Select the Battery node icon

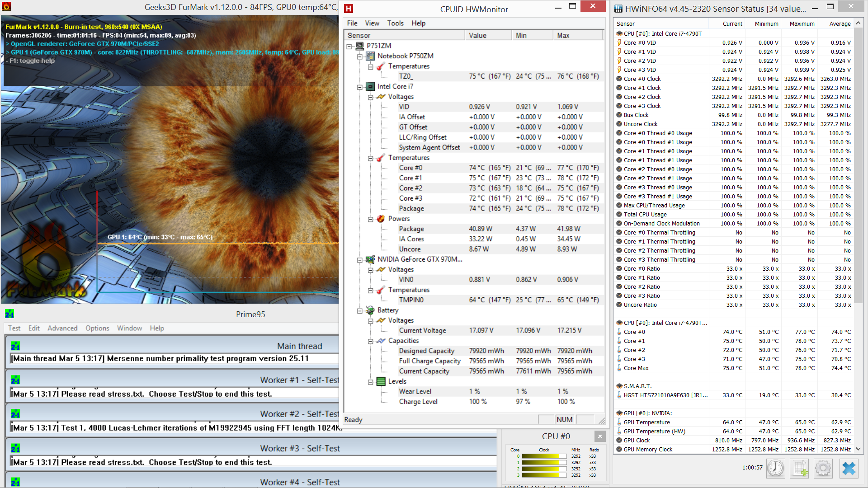click(x=370, y=310)
